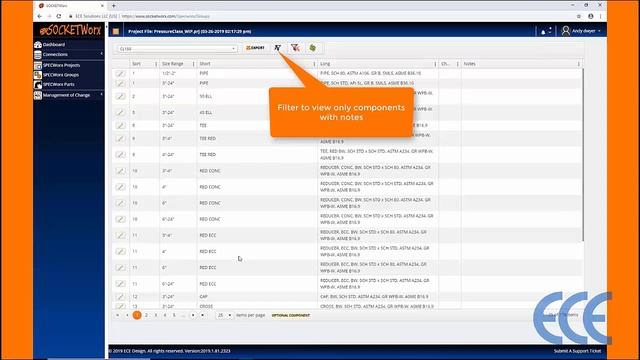
Task: Open the Sort column options menu
Action: [x=156, y=64]
